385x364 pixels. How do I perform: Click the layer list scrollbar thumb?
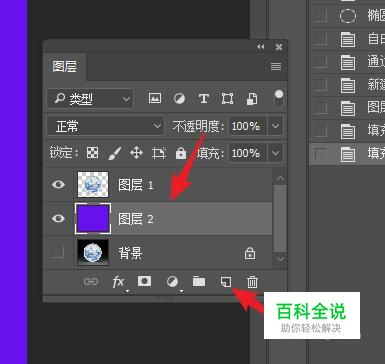[280, 218]
